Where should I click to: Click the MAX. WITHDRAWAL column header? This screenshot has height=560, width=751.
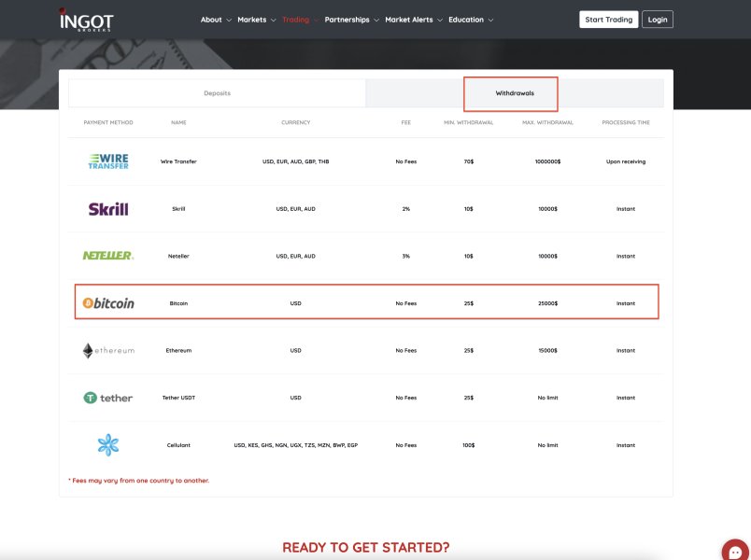pos(547,122)
